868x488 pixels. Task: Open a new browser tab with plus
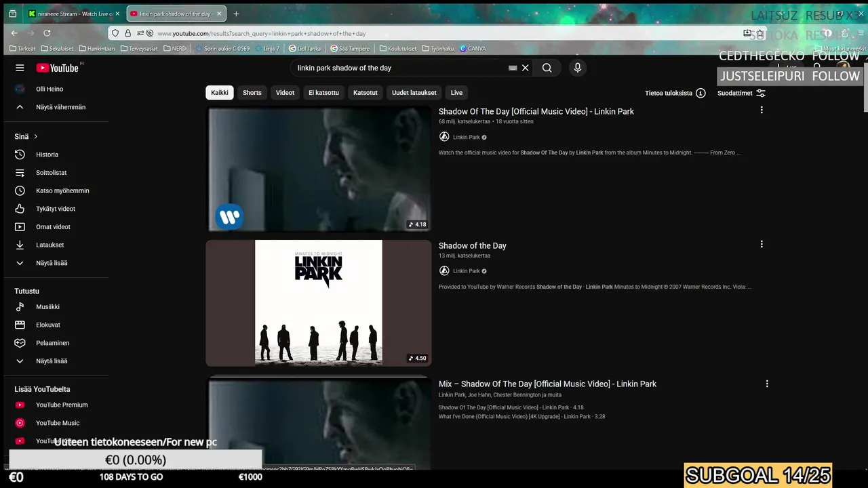236,14
